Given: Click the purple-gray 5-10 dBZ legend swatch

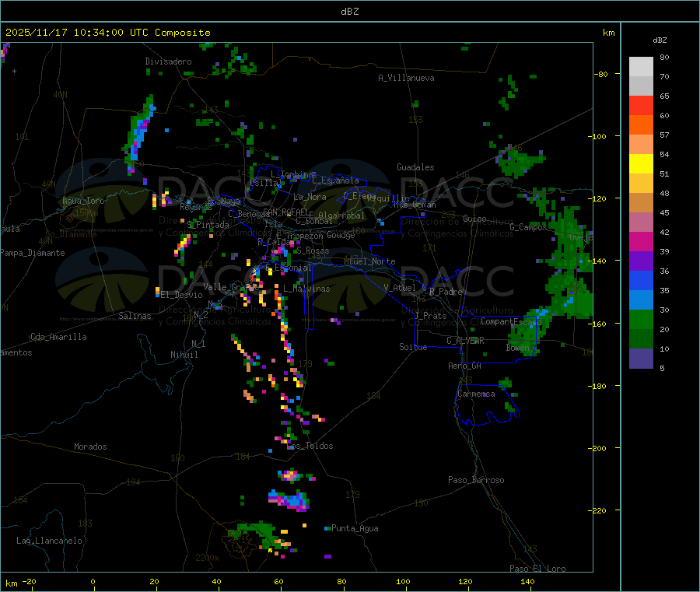Looking at the screenshot, I should pos(641,359).
